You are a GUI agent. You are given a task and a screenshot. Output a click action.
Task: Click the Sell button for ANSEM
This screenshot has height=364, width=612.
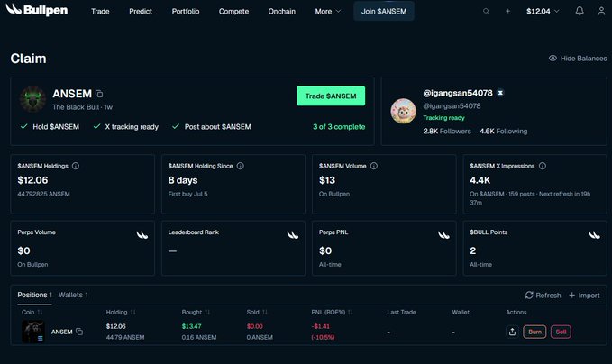[561, 332]
